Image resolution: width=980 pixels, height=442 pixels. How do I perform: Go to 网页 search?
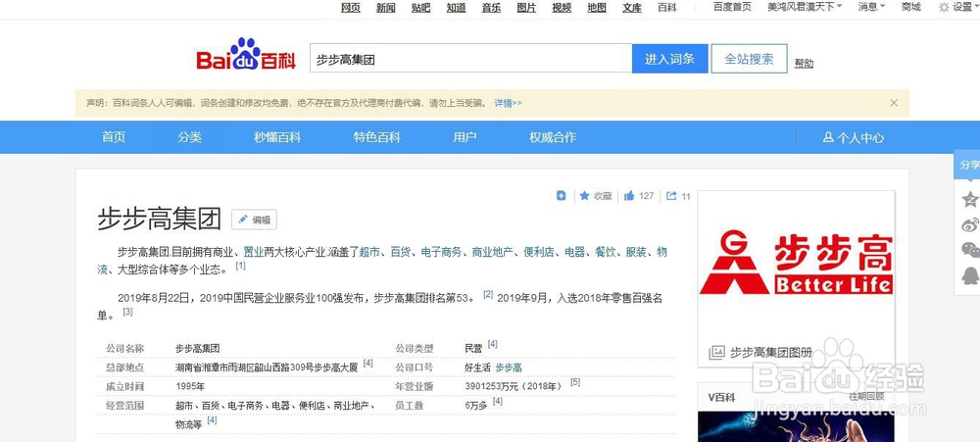[x=351, y=8]
